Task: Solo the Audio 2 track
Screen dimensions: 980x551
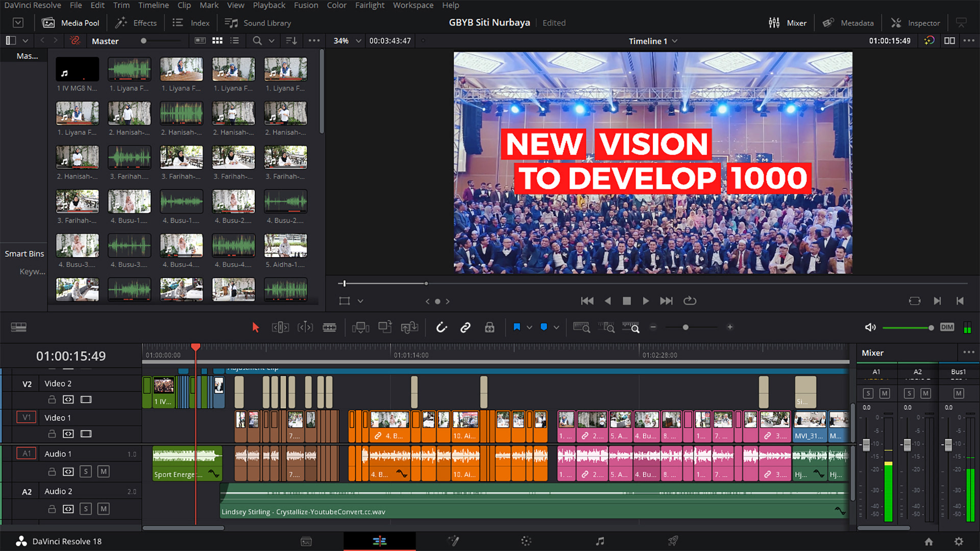Action: [86, 509]
